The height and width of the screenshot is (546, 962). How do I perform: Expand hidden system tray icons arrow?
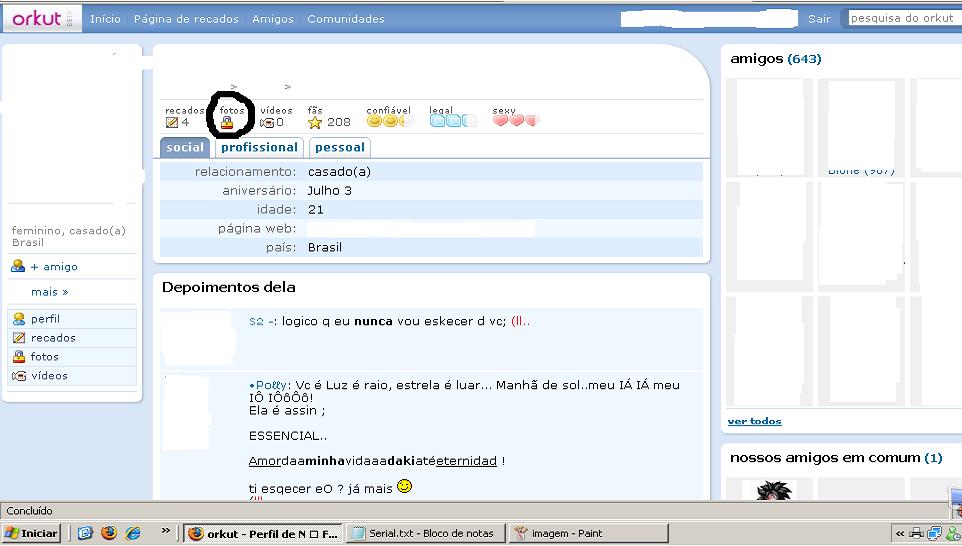[x=899, y=533]
